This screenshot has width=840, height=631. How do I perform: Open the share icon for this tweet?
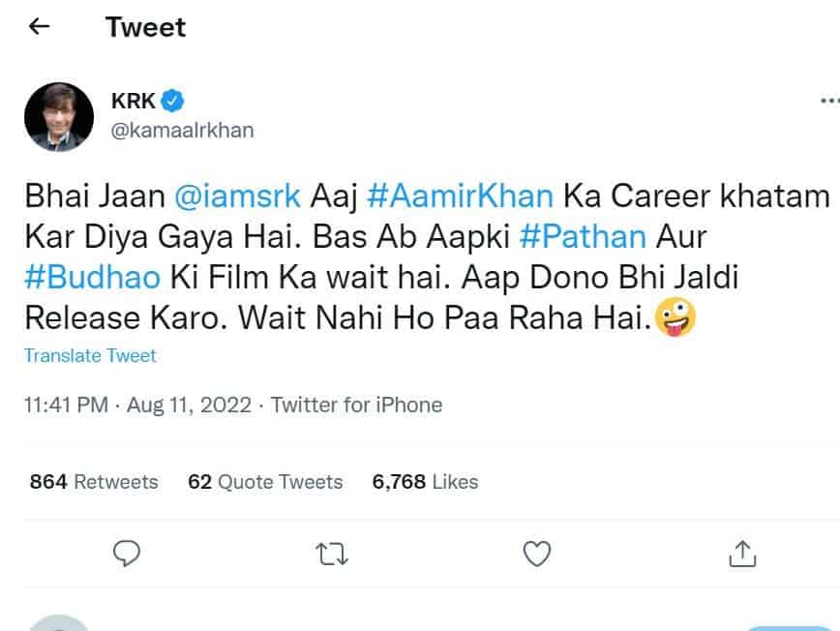click(742, 554)
